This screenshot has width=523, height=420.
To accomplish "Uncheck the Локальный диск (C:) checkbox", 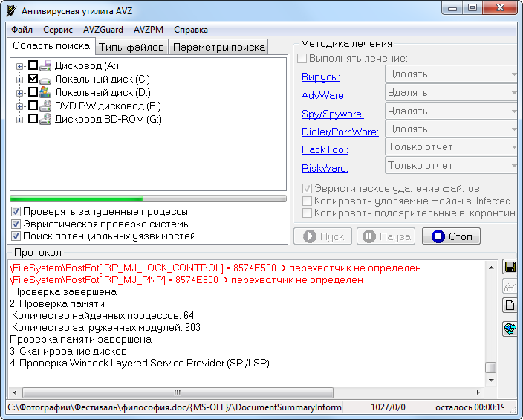I will pyautogui.click(x=33, y=79).
